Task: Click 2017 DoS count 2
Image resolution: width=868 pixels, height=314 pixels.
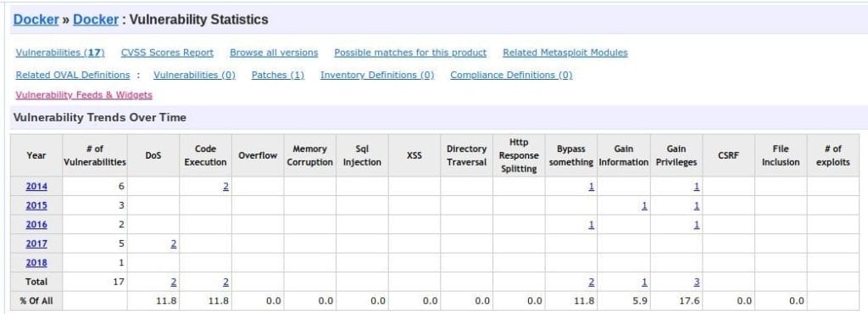Action: click(x=173, y=244)
